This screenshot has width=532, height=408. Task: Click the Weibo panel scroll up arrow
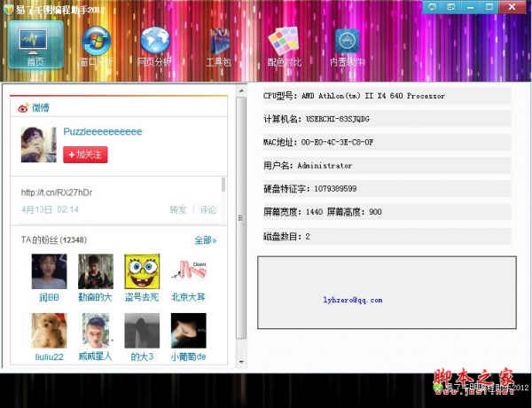pos(241,91)
